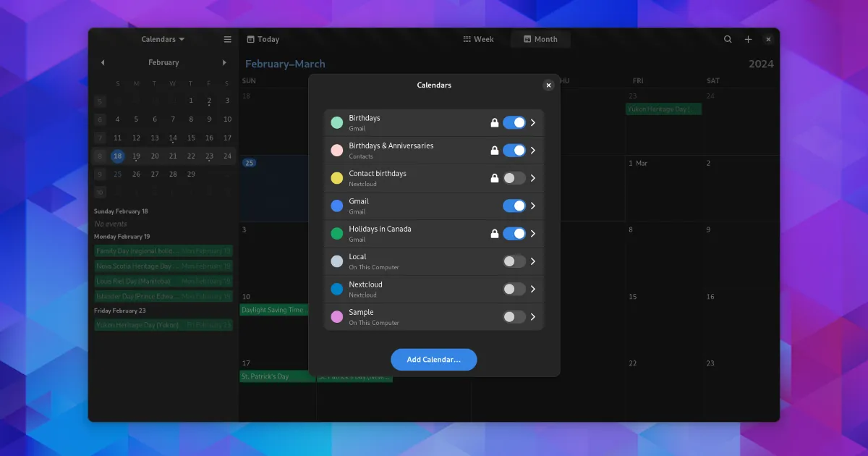
Task: Open the Calendars dropdown in sidebar
Action: pos(163,39)
